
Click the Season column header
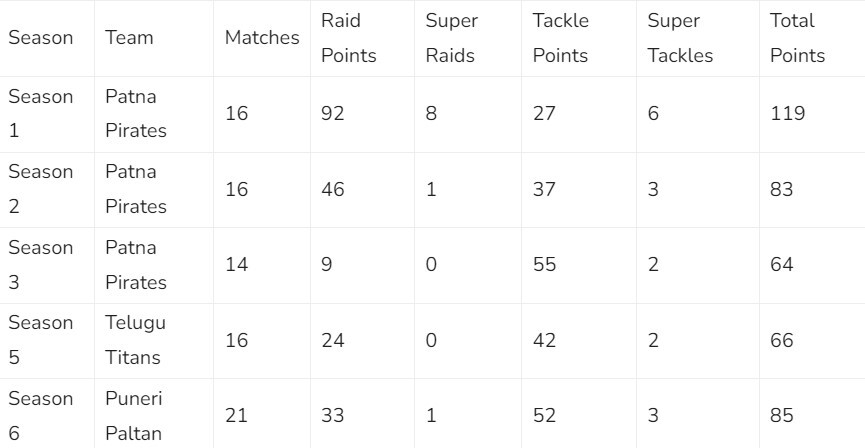click(41, 38)
